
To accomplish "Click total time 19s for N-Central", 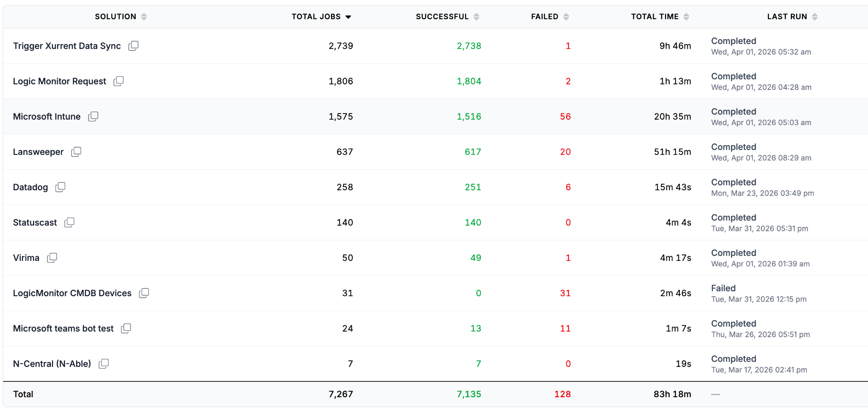I will 683,364.
